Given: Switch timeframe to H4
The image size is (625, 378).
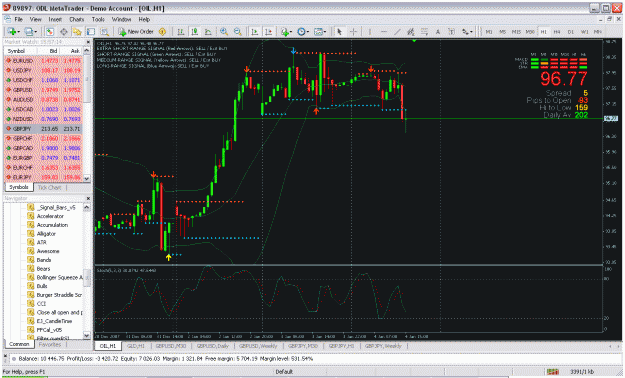Looking at the screenshot, I should point(557,32).
